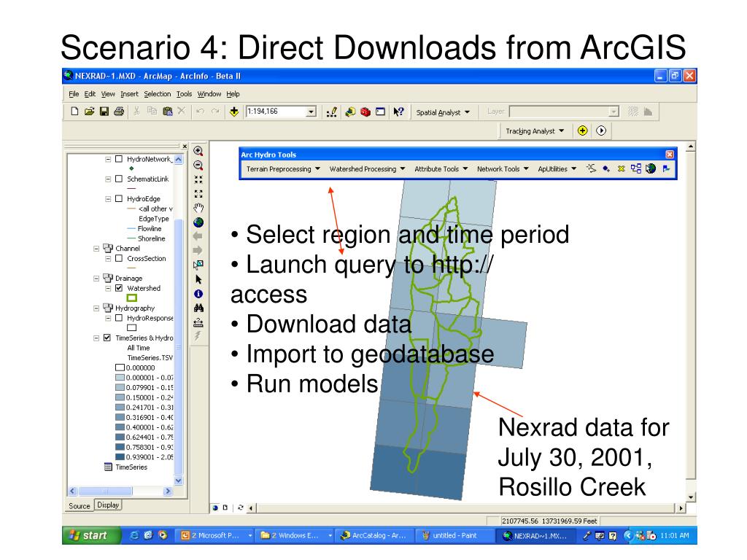Screen dimensions: 747x560
Task: Select the Zoom In tool
Action: 198,151
